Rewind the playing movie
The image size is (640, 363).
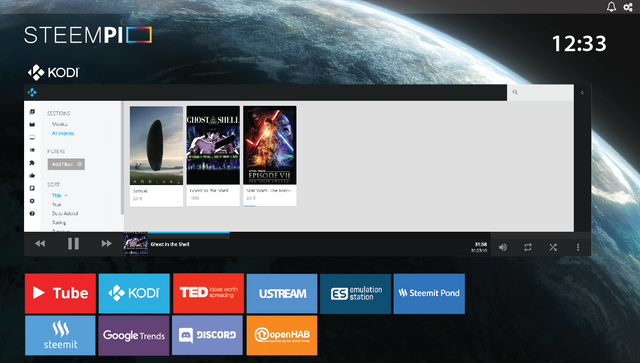click(40, 244)
